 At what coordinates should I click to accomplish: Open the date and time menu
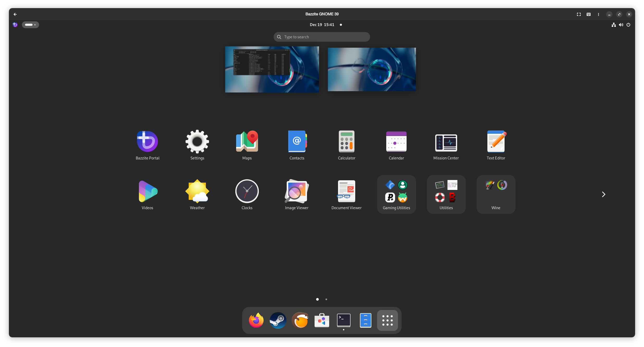click(x=322, y=25)
